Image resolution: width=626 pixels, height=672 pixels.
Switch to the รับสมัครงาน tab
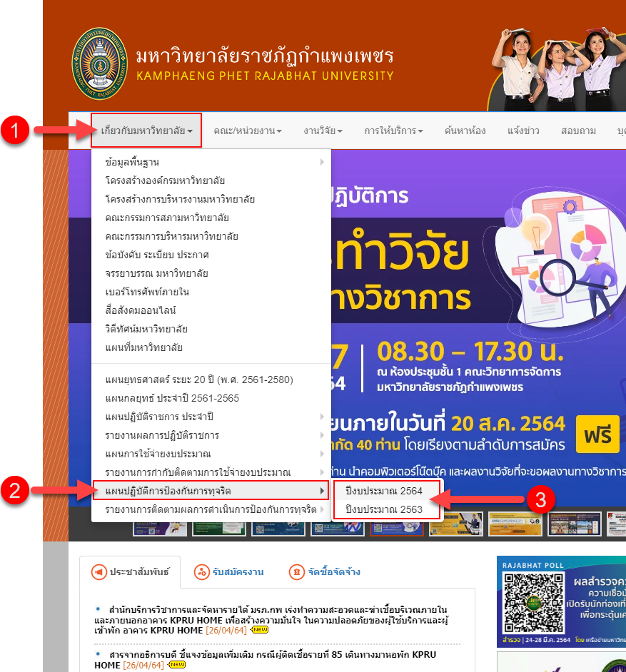click(x=228, y=571)
